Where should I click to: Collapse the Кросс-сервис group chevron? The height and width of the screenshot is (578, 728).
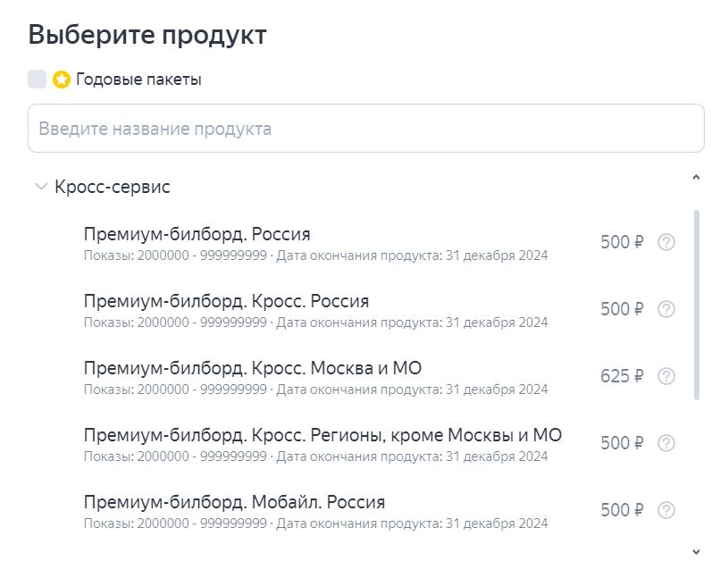tap(40, 187)
